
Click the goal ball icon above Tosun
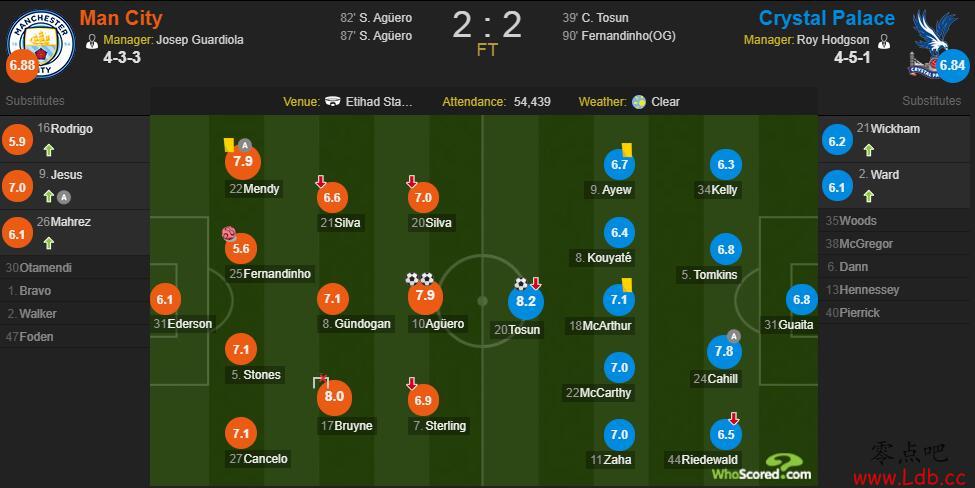point(521,284)
